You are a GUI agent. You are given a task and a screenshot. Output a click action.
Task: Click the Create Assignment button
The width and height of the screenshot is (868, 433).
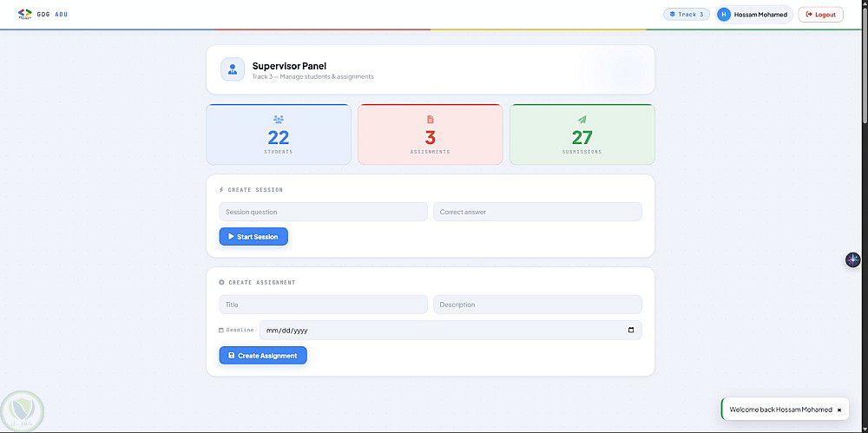point(263,356)
